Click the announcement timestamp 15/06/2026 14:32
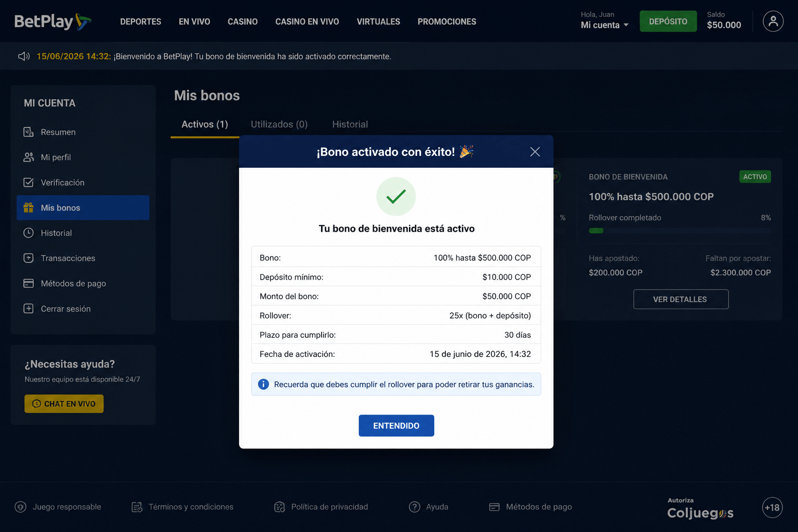The height and width of the screenshot is (532, 798). click(x=74, y=56)
